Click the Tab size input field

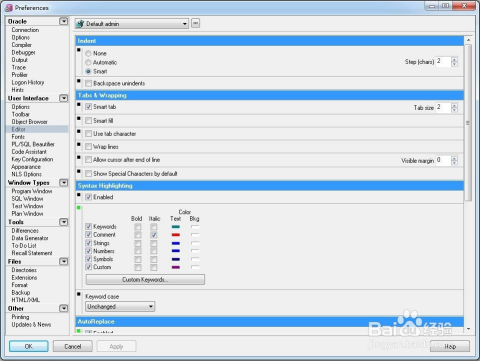tap(443, 107)
